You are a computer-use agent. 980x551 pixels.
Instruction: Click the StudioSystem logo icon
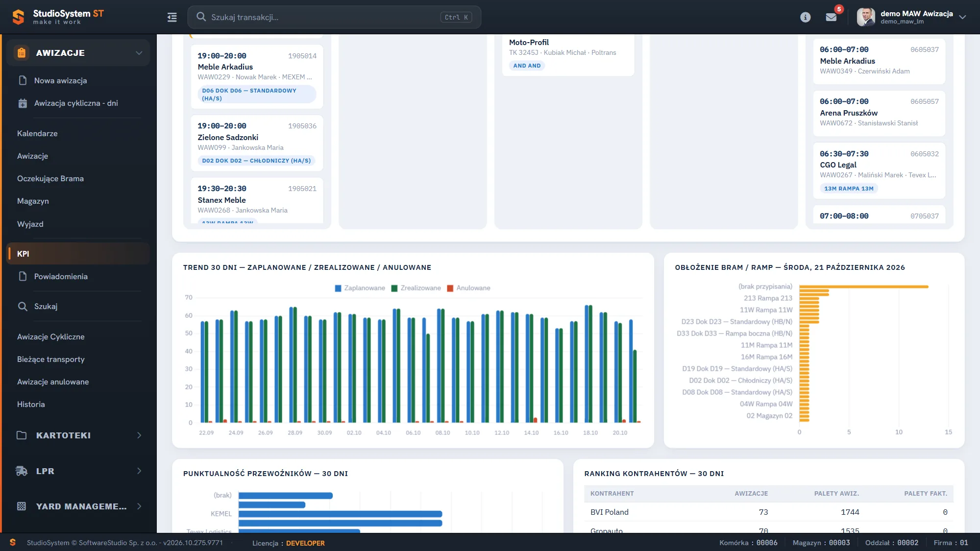coord(18,17)
